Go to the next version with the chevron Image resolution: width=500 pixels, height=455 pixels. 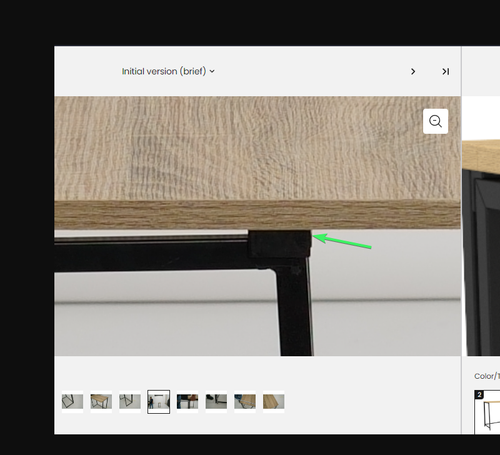(x=413, y=71)
